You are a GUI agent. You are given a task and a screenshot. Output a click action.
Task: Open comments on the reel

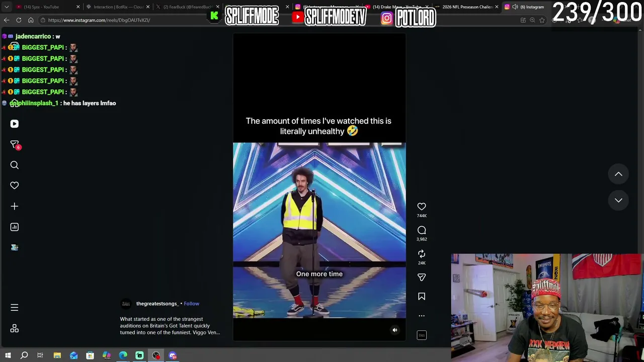pos(422,230)
